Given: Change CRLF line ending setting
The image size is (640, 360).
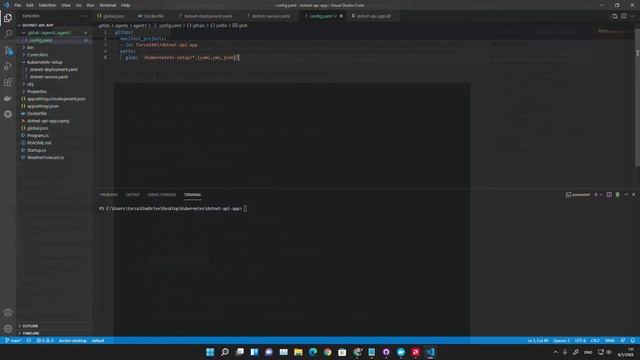Looking at the screenshot, I should [x=595, y=340].
